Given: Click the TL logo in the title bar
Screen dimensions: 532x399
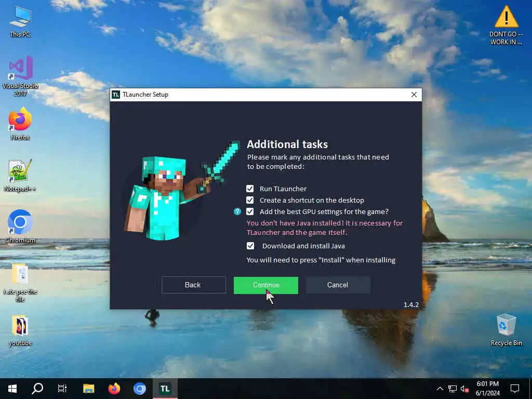Looking at the screenshot, I should point(116,95).
